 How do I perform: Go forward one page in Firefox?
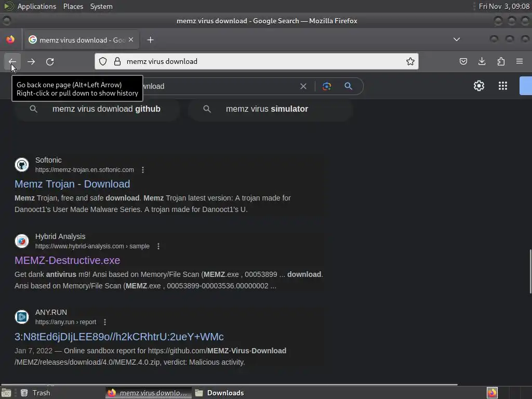pyautogui.click(x=31, y=61)
